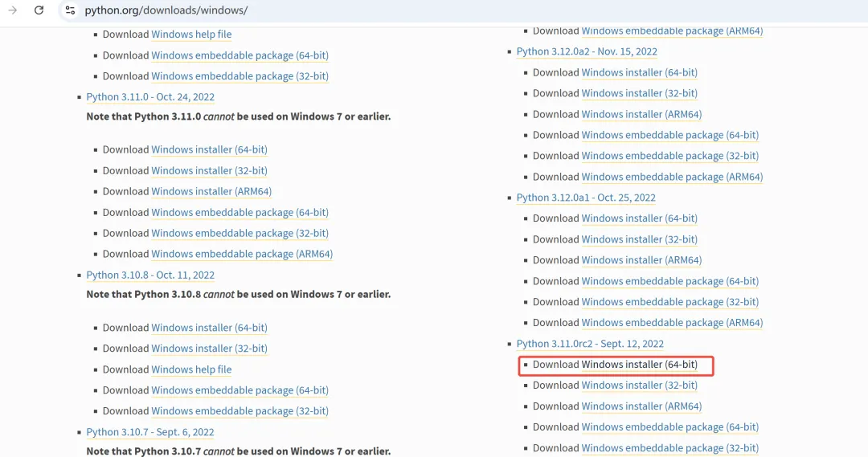Click the note 'Python 3.10.7 cannot be used on Windows 7'
The image size is (868, 457).
[239, 451]
